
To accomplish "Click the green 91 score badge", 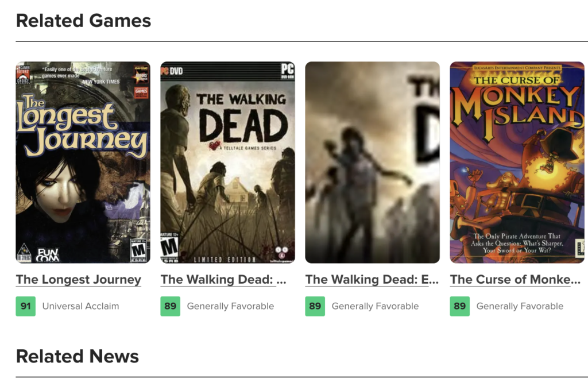I will (25, 306).
